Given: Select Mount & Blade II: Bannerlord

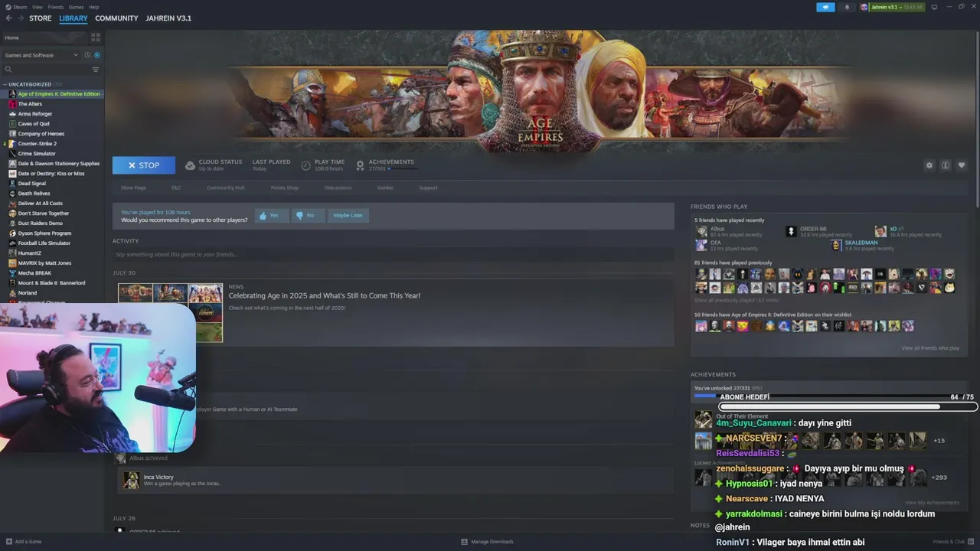Looking at the screenshot, I should pyautogui.click(x=51, y=283).
